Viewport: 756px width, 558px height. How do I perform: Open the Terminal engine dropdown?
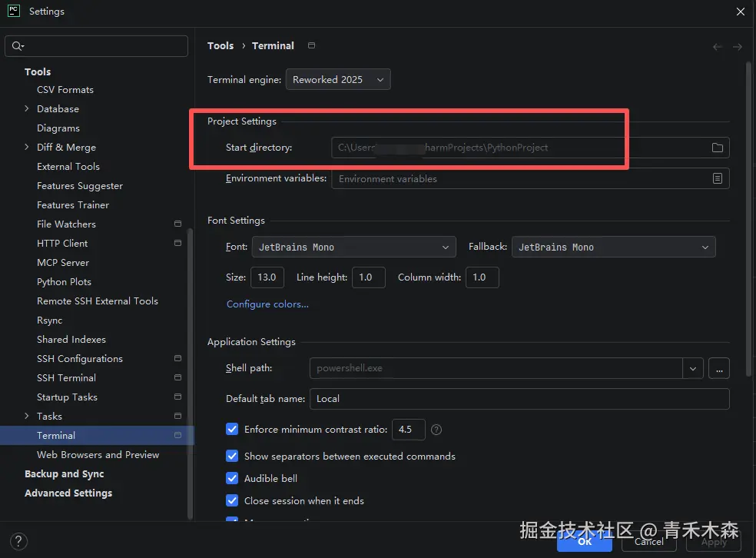338,80
